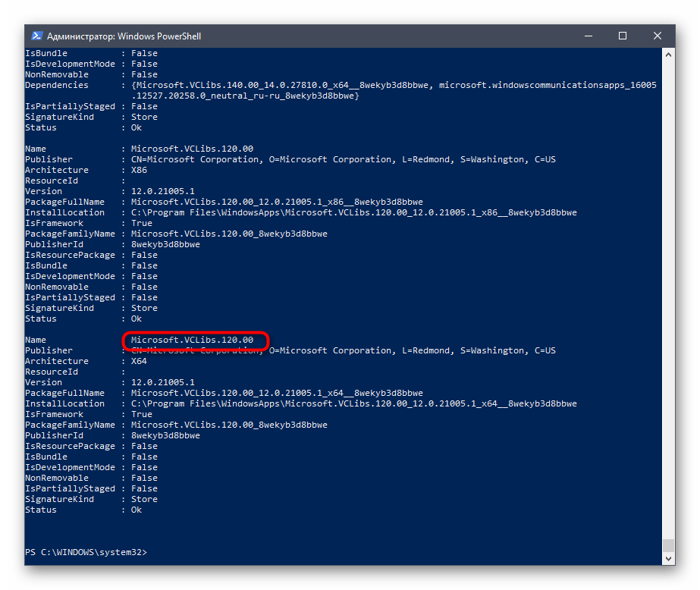
Task: Click the X86 architecture value
Action: (x=139, y=170)
